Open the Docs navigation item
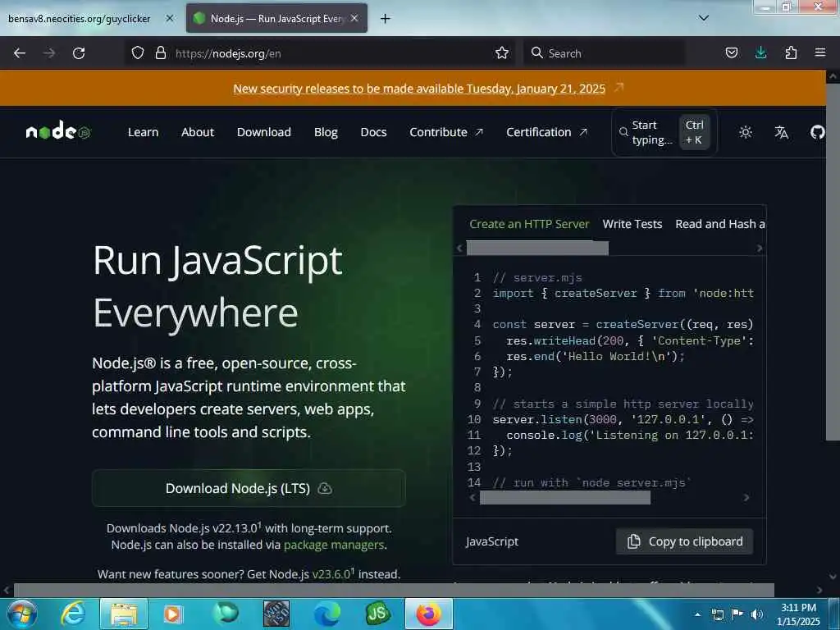This screenshot has width=840, height=630. [x=373, y=132]
